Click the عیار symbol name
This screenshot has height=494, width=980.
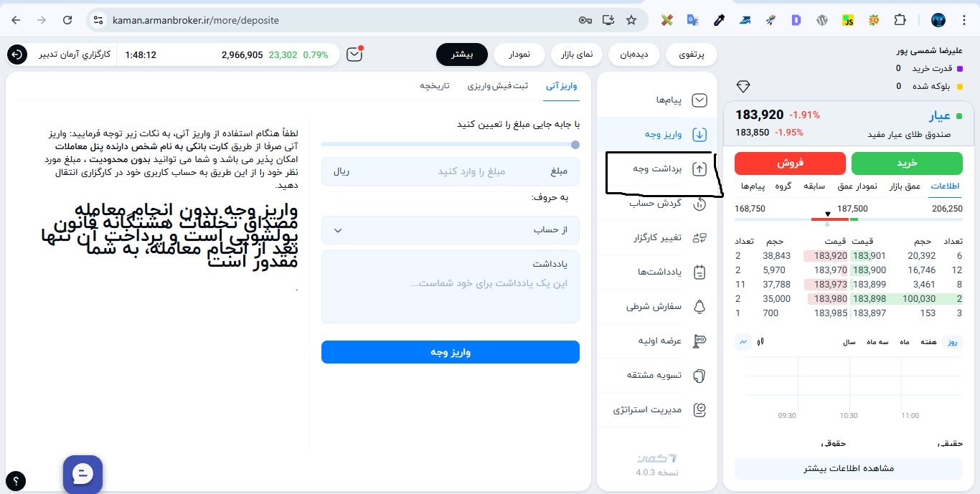941,116
